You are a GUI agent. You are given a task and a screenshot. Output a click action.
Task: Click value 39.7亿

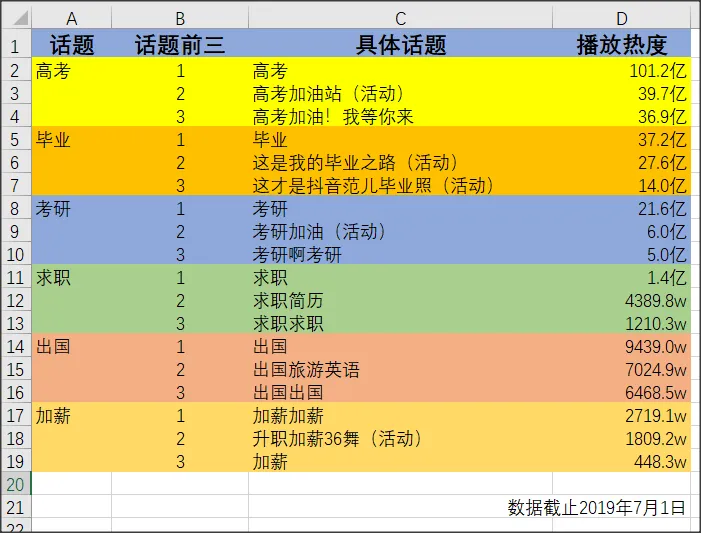click(662, 94)
